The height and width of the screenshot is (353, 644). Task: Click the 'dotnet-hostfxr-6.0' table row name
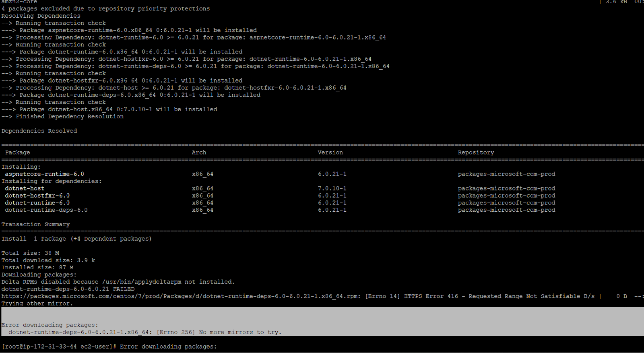tap(37, 196)
